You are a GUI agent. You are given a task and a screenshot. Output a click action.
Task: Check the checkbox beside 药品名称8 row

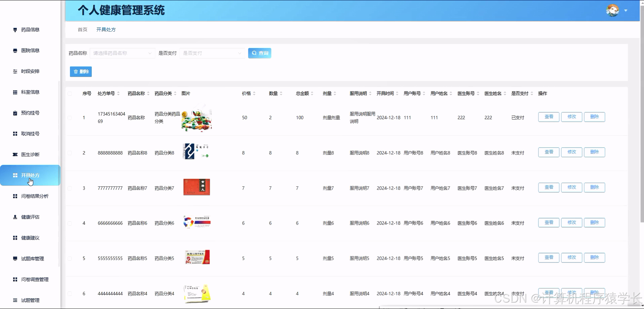70,152
